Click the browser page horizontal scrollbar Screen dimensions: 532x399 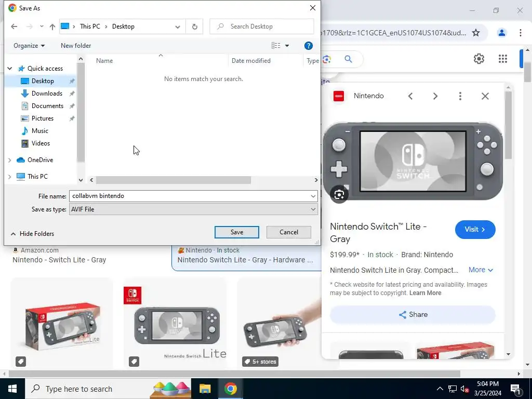coord(234,374)
